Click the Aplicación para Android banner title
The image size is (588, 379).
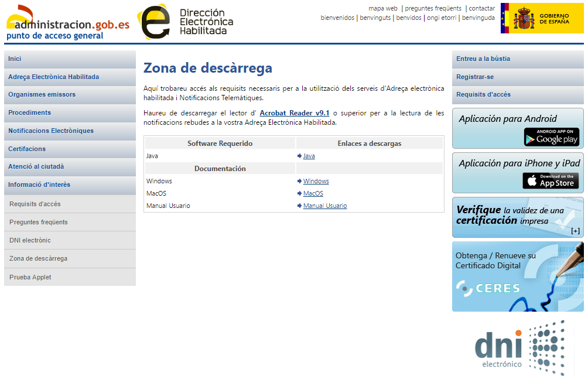pyautogui.click(x=508, y=119)
